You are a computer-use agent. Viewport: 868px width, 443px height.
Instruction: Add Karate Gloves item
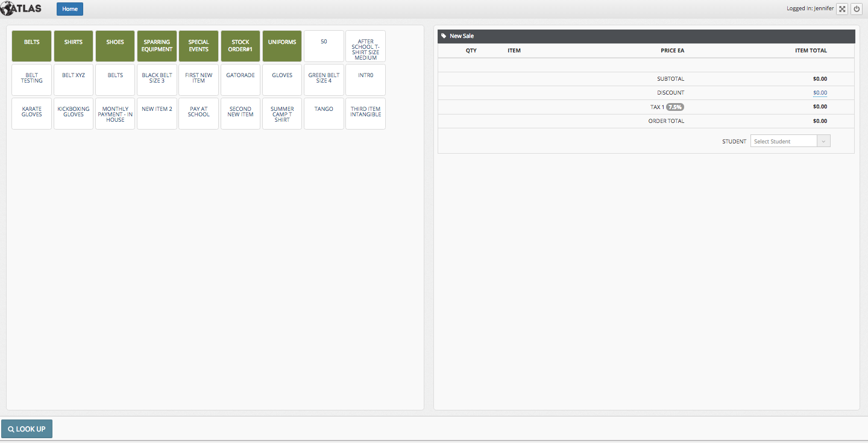point(32,113)
